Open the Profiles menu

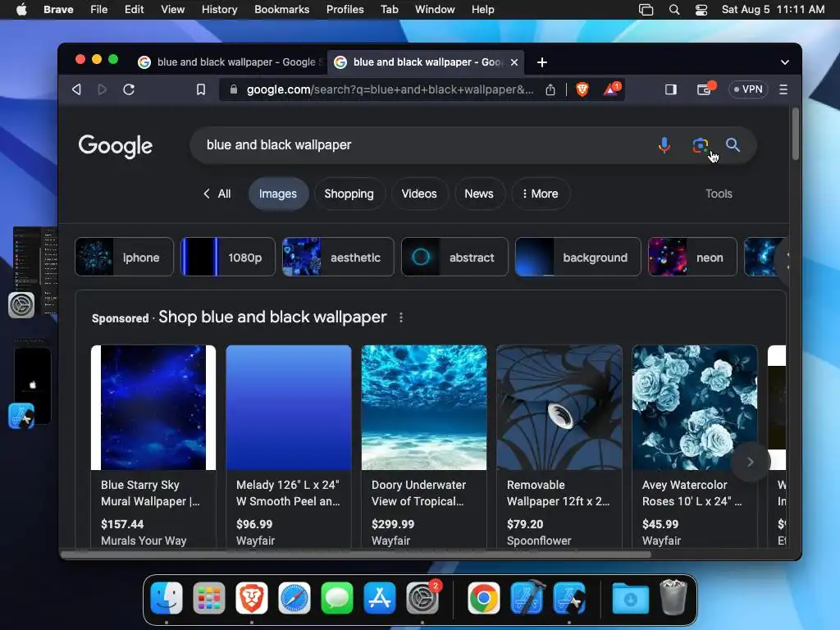pos(345,10)
